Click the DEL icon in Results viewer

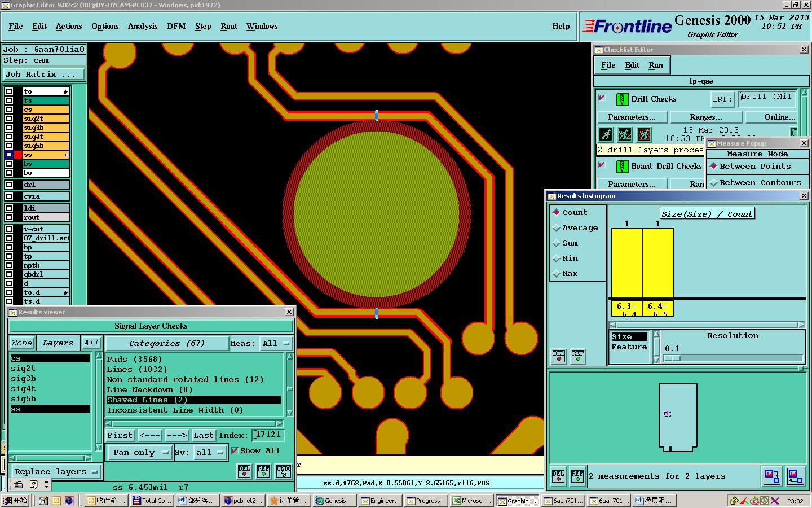244,471
